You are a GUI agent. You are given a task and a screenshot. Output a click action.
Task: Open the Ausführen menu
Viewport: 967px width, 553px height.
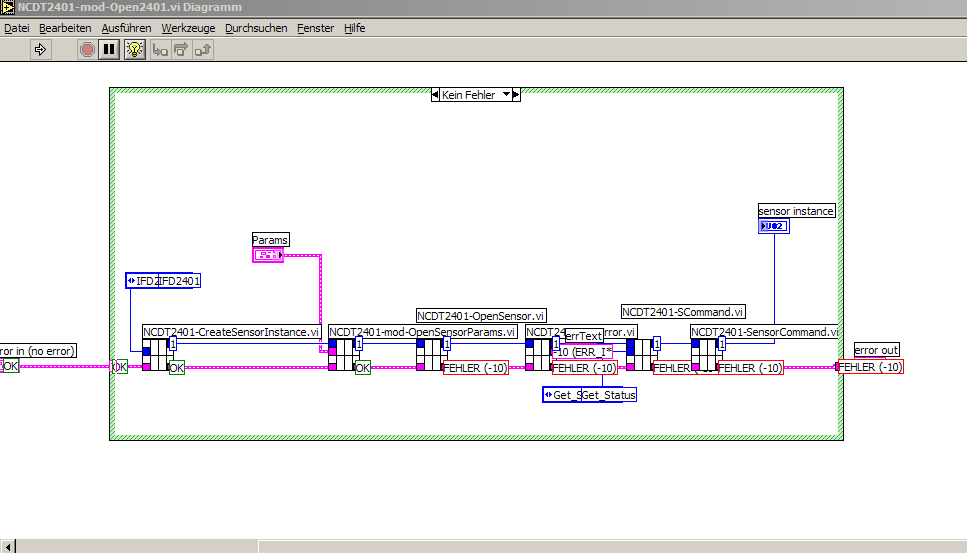pos(126,28)
